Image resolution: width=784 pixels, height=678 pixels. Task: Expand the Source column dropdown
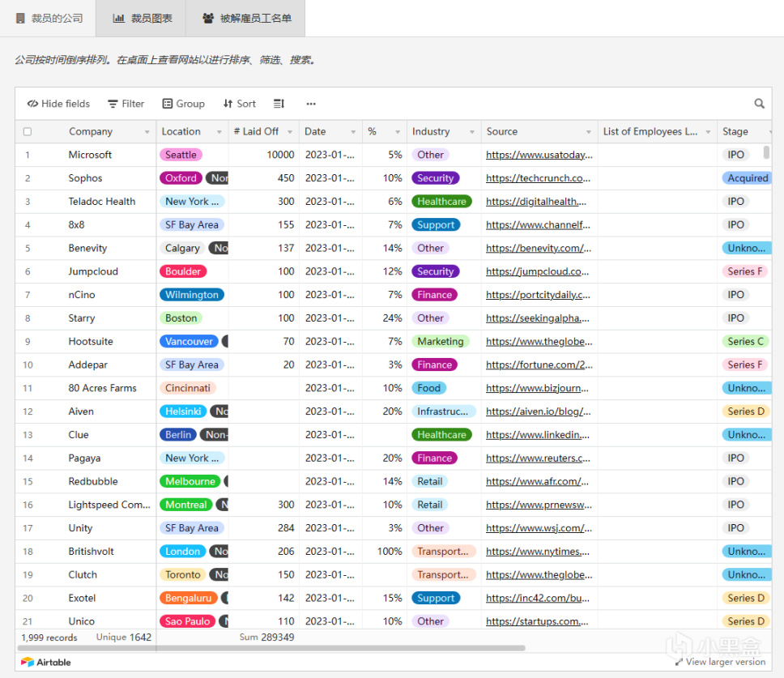coord(589,132)
